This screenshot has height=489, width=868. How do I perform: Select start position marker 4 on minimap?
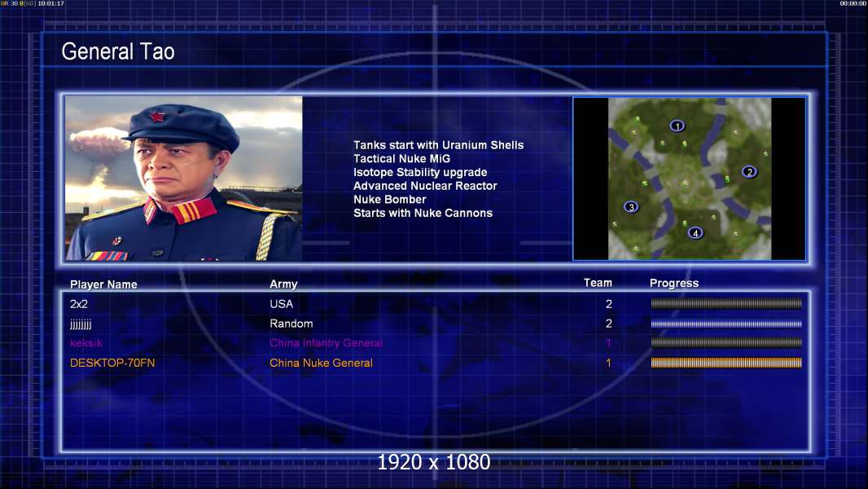pos(695,232)
